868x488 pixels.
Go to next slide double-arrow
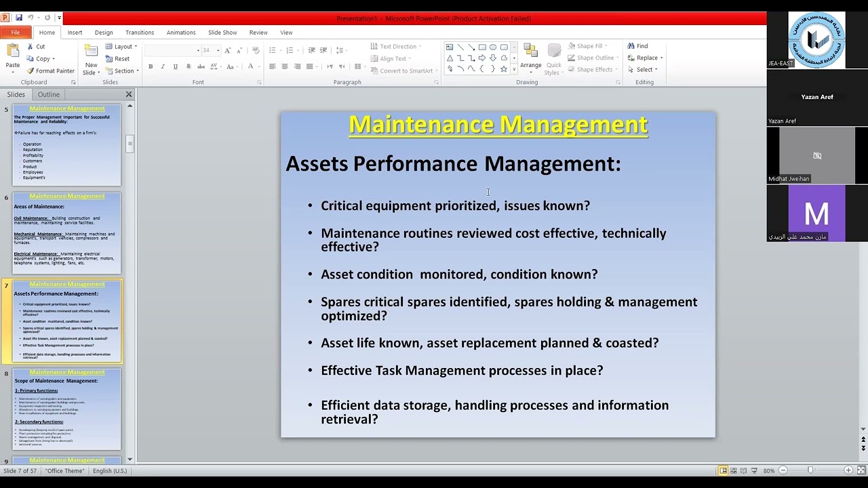[863, 448]
